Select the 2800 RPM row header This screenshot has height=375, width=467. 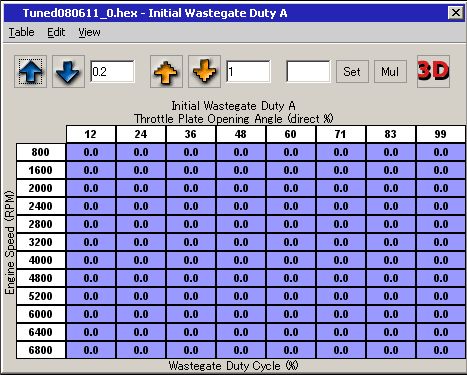tap(41, 224)
